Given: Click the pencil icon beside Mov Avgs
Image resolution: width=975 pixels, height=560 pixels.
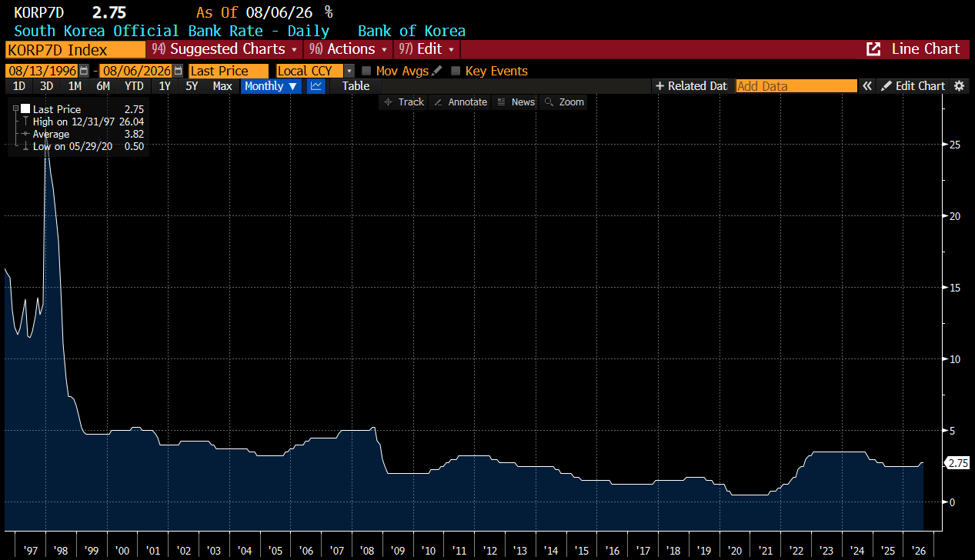Looking at the screenshot, I should [x=437, y=71].
